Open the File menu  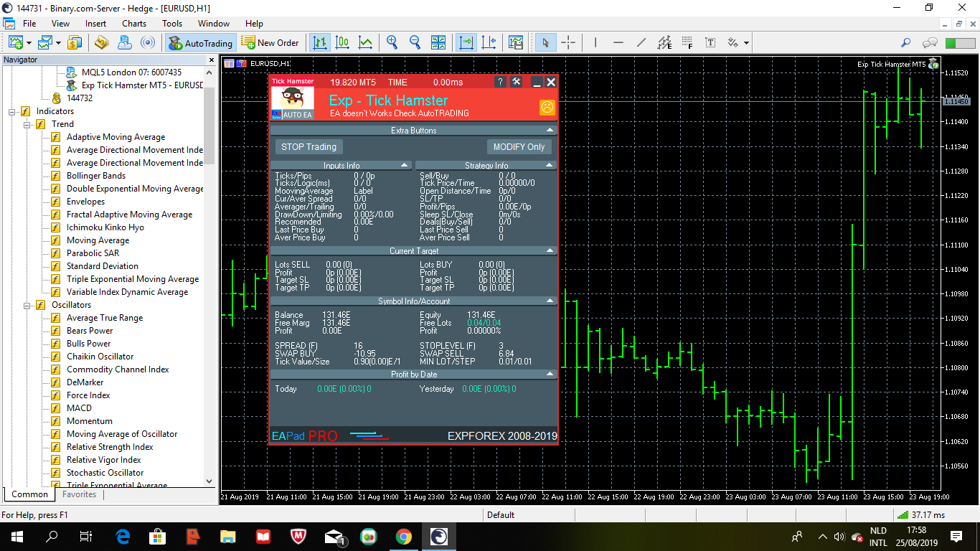point(29,24)
